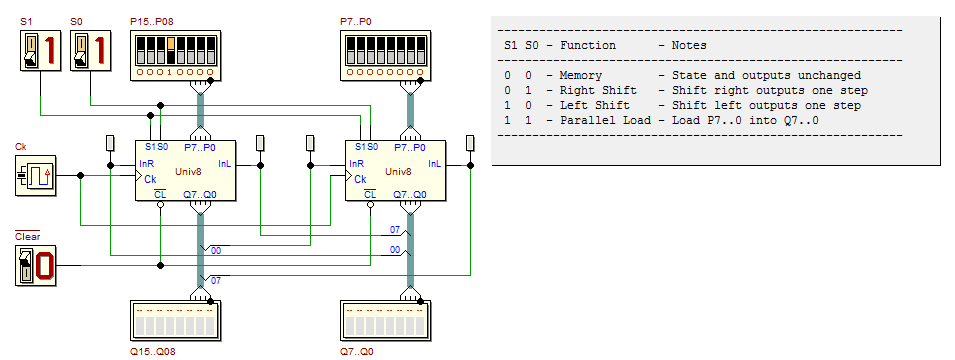
Task: Click the 'Right Shift' row in function table
Action: click(x=686, y=91)
